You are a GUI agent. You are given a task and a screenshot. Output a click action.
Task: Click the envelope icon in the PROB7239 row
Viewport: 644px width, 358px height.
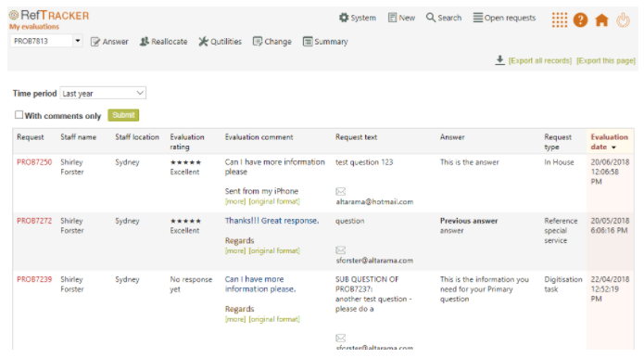click(341, 339)
